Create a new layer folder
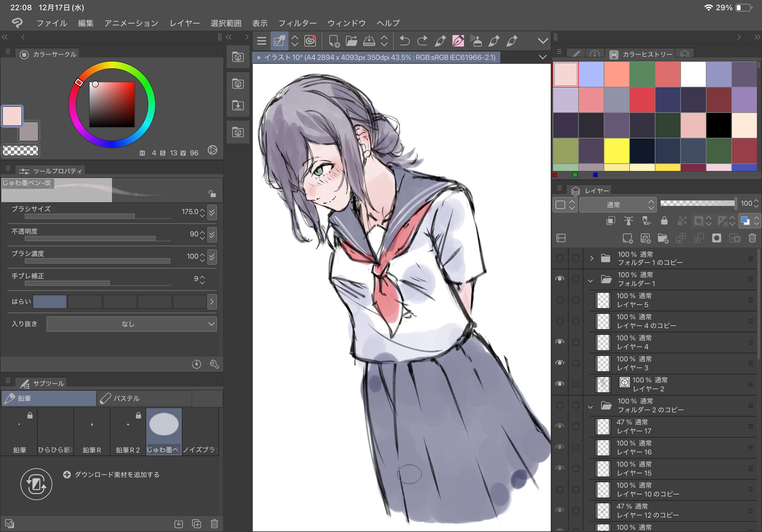 [x=663, y=238]
